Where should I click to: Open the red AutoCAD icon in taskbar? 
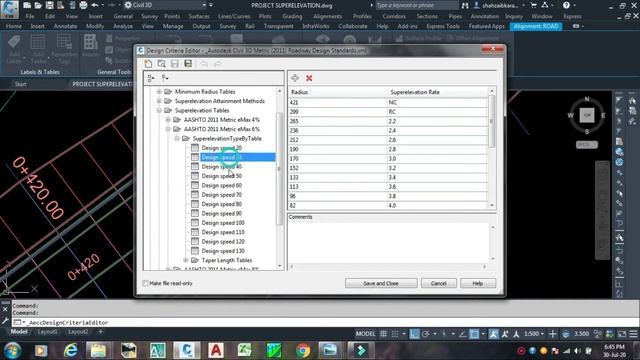(216, 350)
